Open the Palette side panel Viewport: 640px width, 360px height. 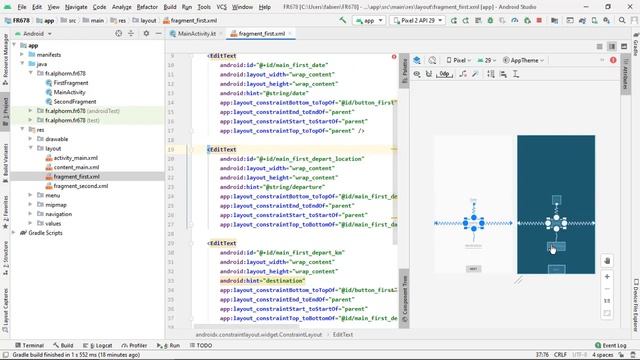pos(404,71)
